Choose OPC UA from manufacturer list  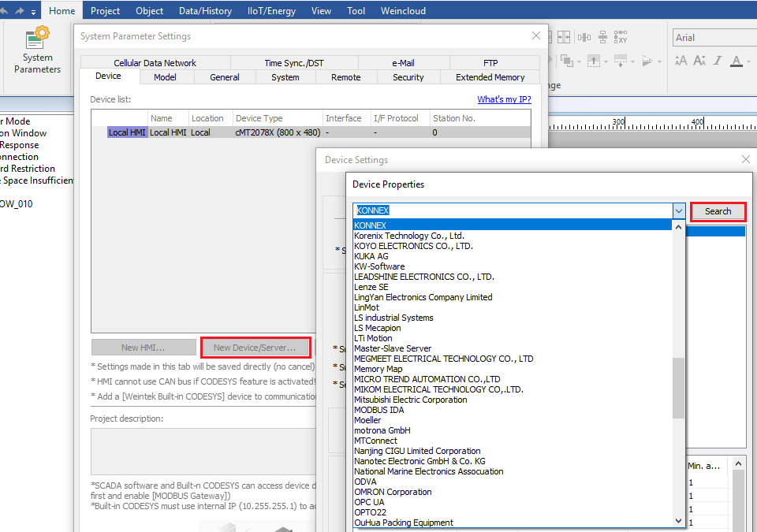tap(513, 502)
